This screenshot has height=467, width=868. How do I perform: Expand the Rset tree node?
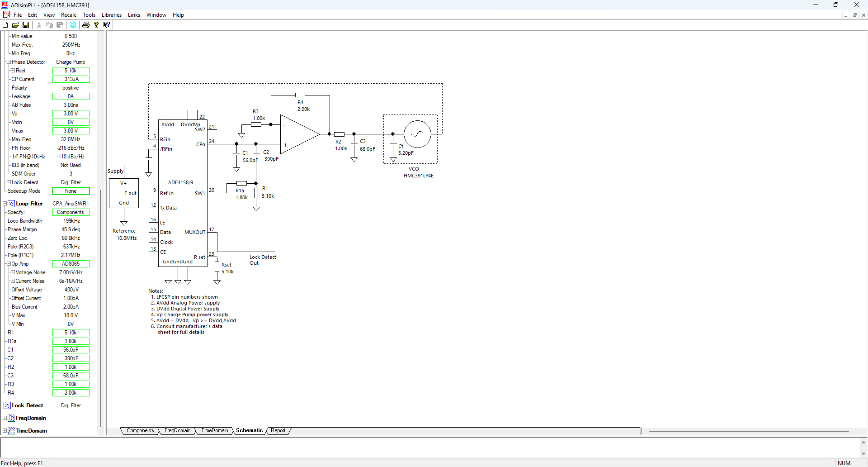13,71
